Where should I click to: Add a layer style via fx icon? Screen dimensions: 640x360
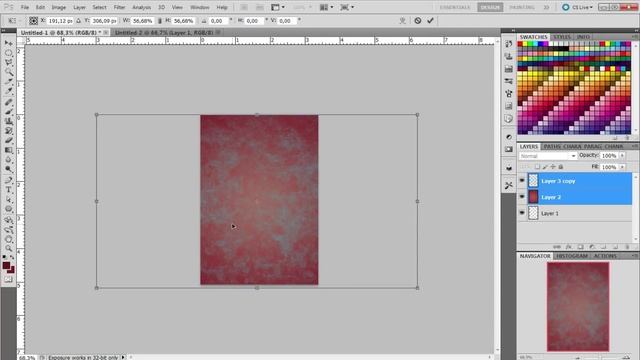pos(568,247)
